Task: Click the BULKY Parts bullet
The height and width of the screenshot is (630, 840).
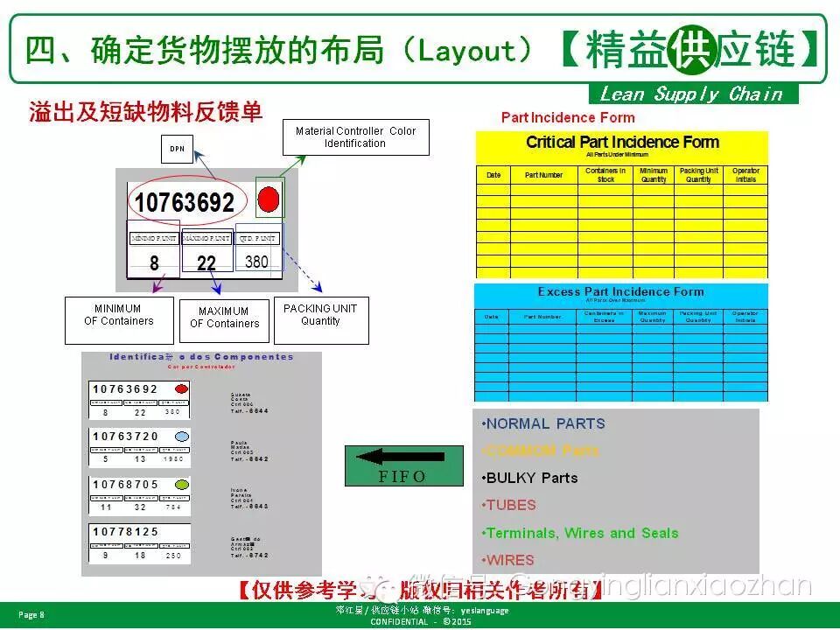Action: click(529, 478)
